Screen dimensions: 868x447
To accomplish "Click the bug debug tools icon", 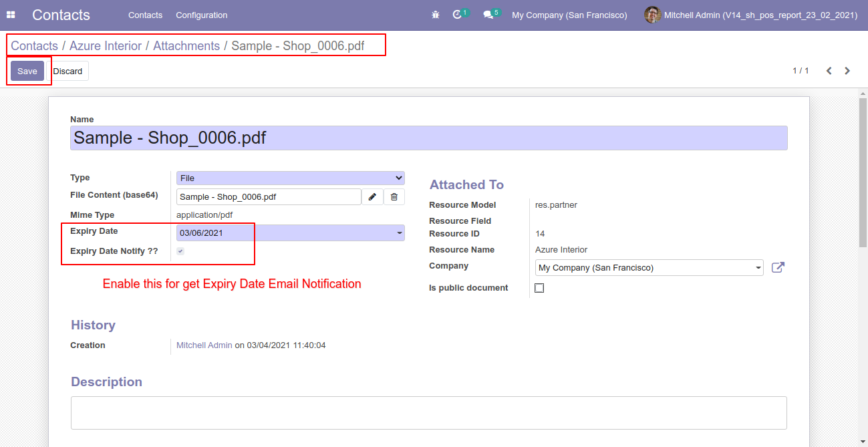I will coord(436,15).
